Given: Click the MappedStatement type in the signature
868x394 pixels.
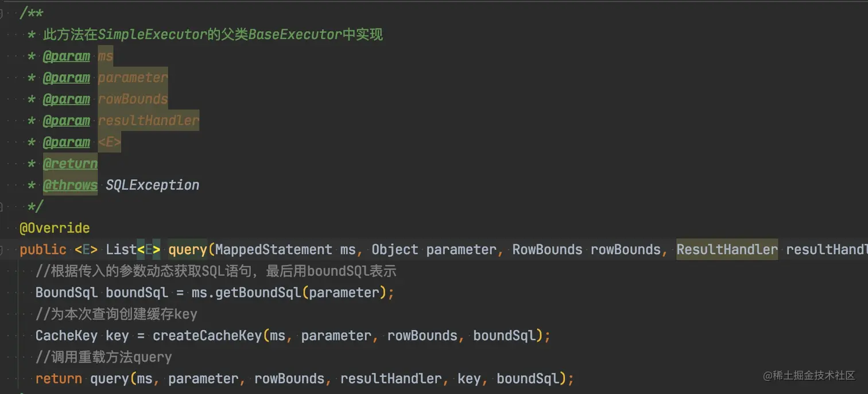Looking at the screenshot, I should tap(273, 250).
